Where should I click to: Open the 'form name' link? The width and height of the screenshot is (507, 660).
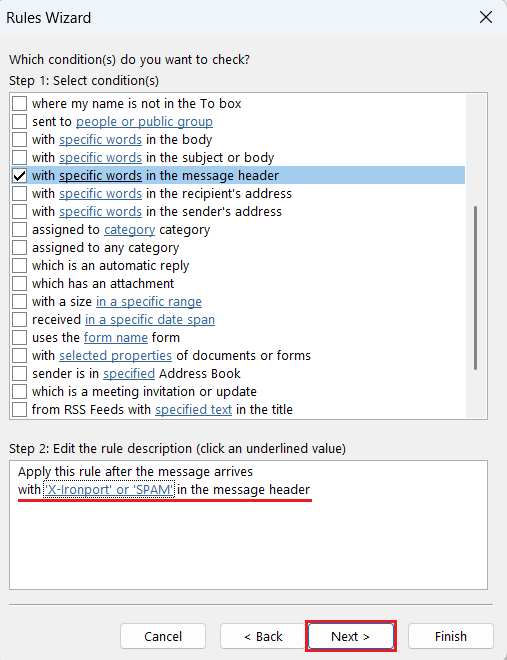point(116,338)
